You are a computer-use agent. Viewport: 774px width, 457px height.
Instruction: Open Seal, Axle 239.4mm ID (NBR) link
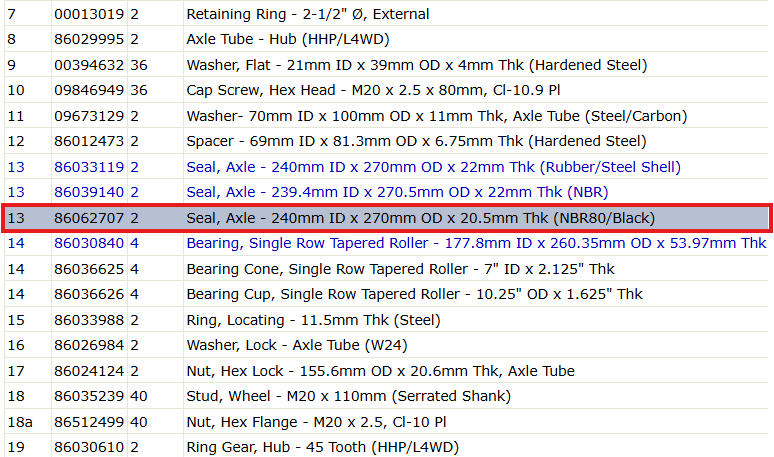[x=397, y=192]
